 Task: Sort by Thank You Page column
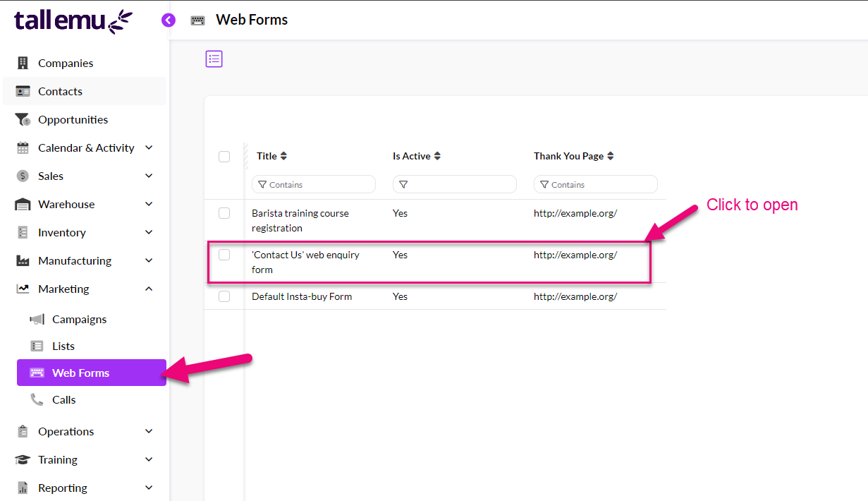point(611,157)
